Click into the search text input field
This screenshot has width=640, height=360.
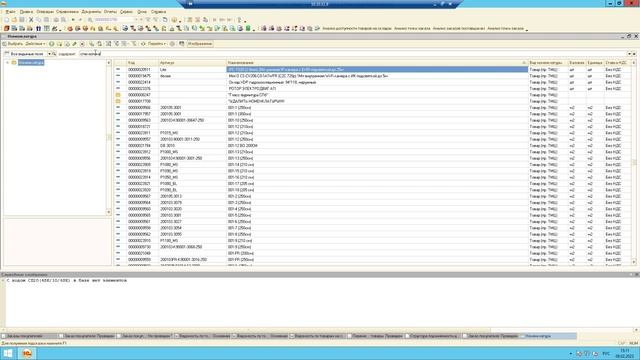coord(353,54)
